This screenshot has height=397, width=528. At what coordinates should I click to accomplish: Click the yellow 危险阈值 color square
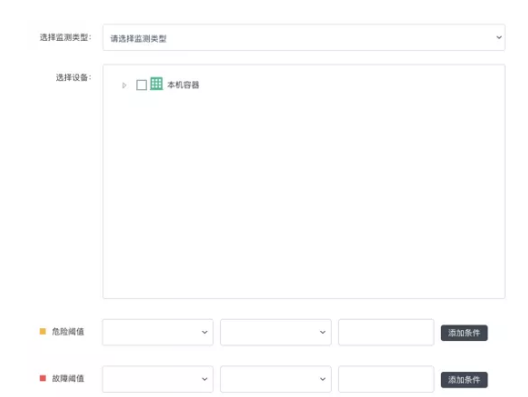[43, 331]
